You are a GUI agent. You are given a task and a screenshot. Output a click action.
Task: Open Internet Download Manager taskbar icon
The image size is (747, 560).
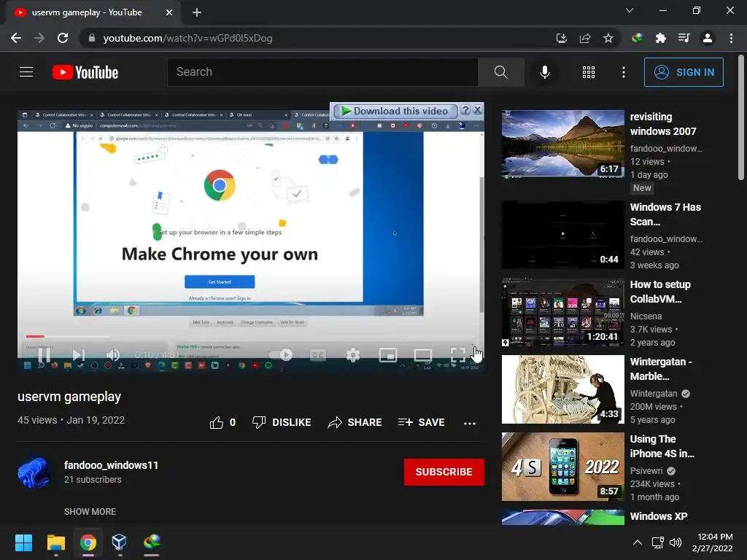[x=152, y=542]
